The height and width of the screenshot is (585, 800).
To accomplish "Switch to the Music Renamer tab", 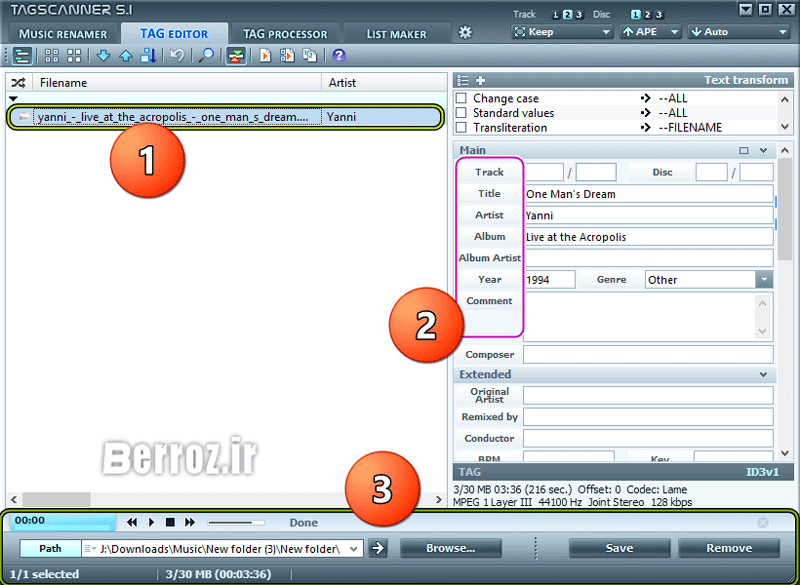I will [63, 34].
